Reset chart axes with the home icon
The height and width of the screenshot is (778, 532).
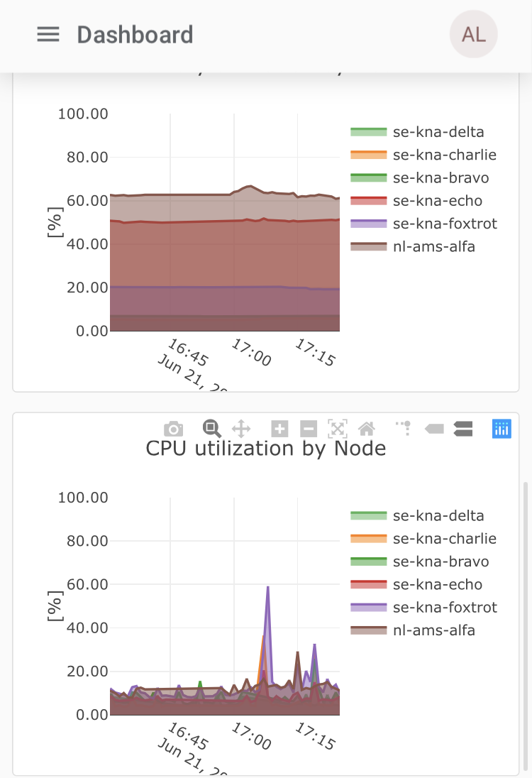coord(366,429)
